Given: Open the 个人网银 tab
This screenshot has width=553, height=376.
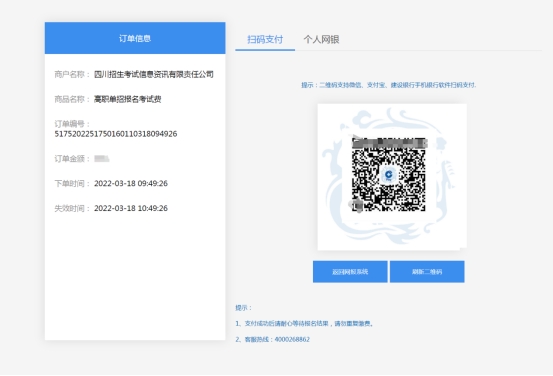Looking at the screenshot, I should (321, 40).
